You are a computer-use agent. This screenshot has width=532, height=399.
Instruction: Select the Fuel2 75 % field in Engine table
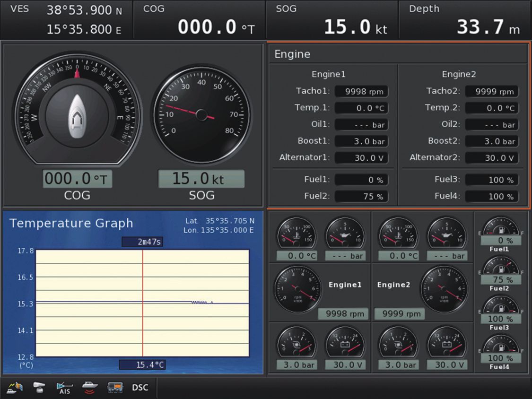coord(361,197)
